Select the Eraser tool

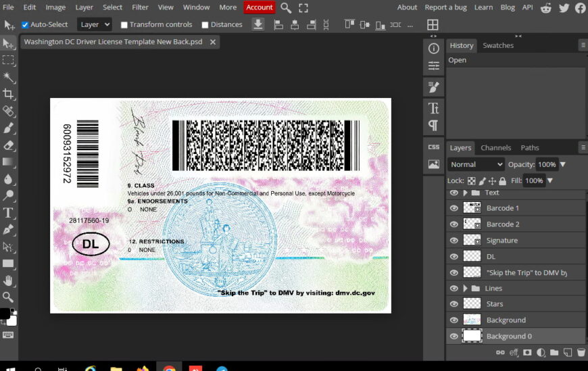[8, 145]
